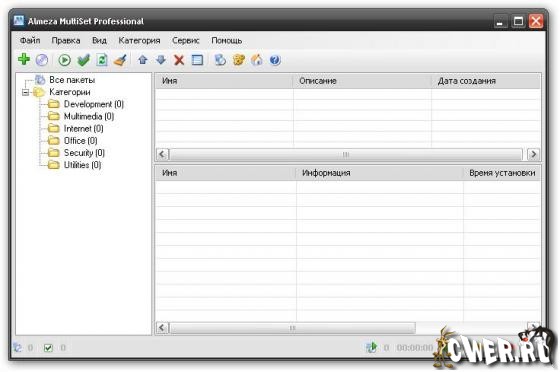Open the Сервис menu

tap(186, 41)
